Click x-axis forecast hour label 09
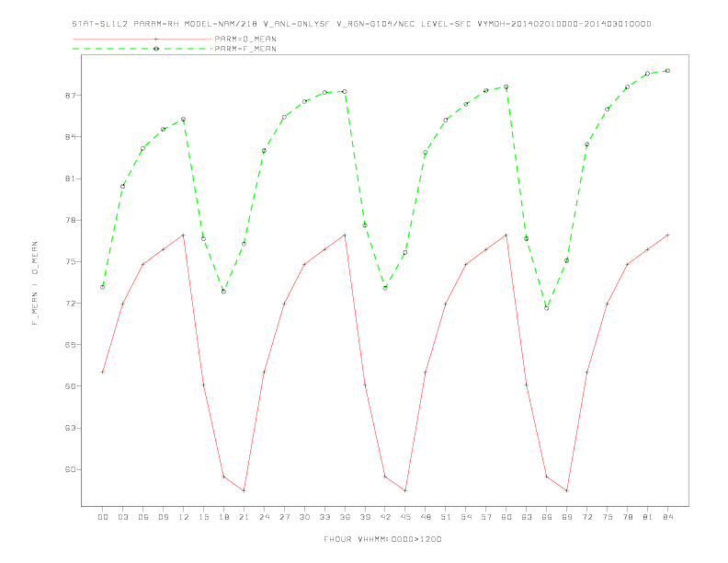 tap(163, 517)
